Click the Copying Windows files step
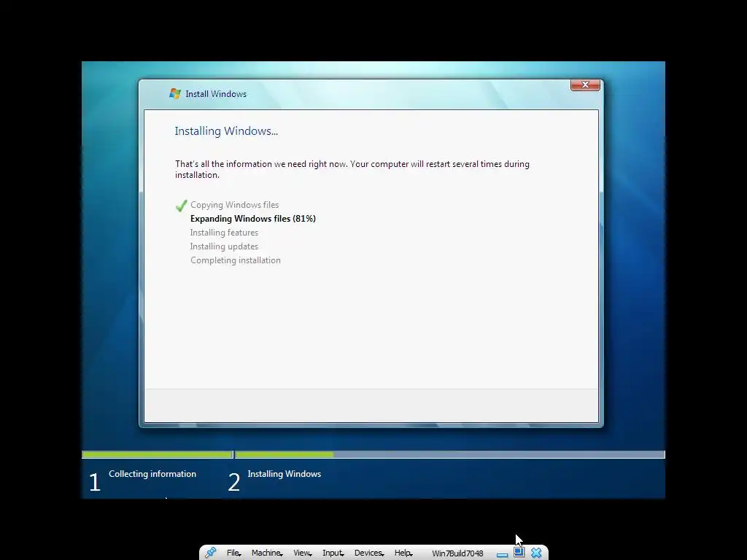The image size is (747, 560). click(234, 205)
